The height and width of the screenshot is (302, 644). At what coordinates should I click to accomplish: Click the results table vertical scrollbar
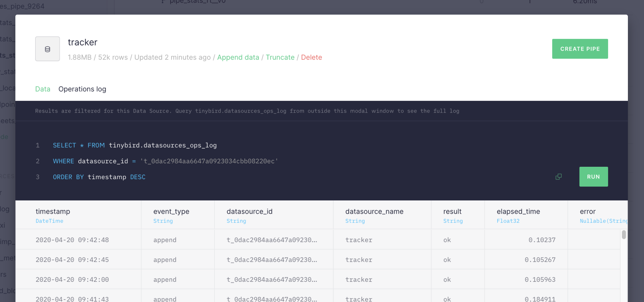[624, 235]
